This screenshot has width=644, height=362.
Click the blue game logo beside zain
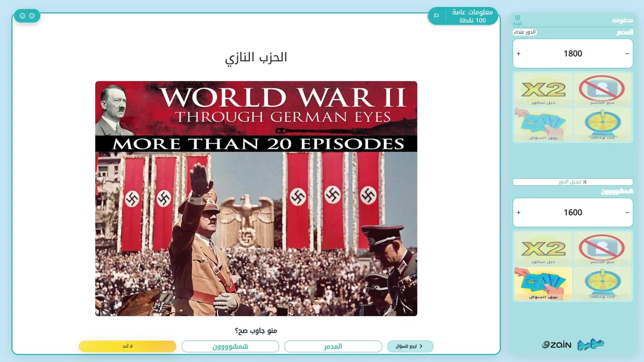[x=591, y=344]
